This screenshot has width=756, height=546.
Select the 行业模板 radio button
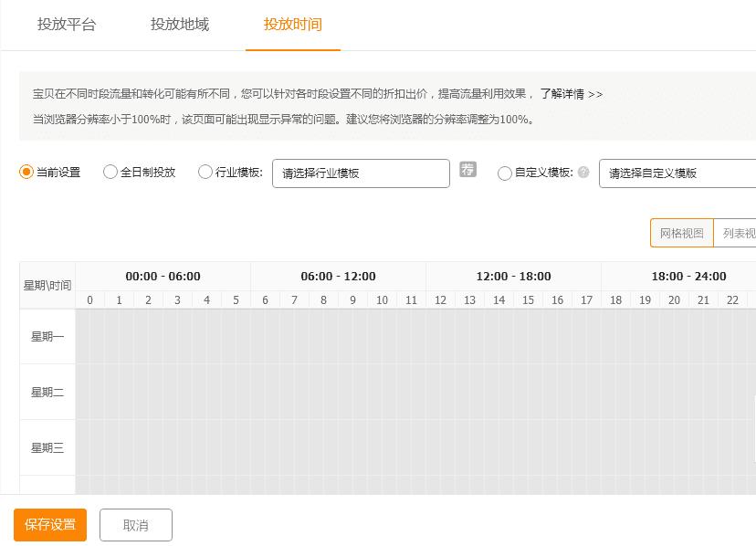[x=205, y=173]
